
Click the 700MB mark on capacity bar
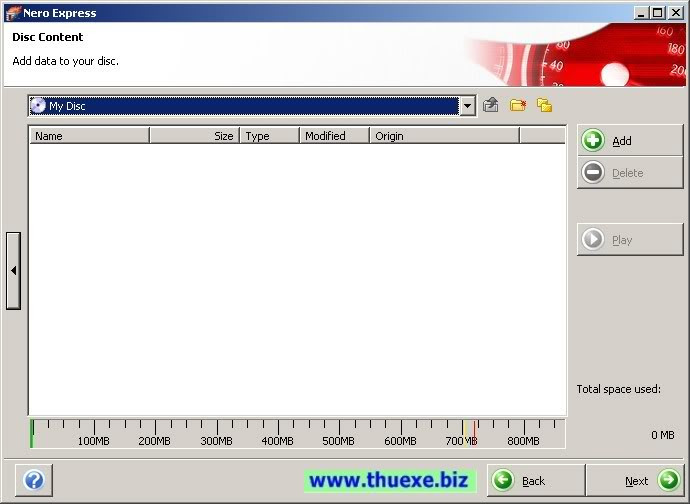461,441
